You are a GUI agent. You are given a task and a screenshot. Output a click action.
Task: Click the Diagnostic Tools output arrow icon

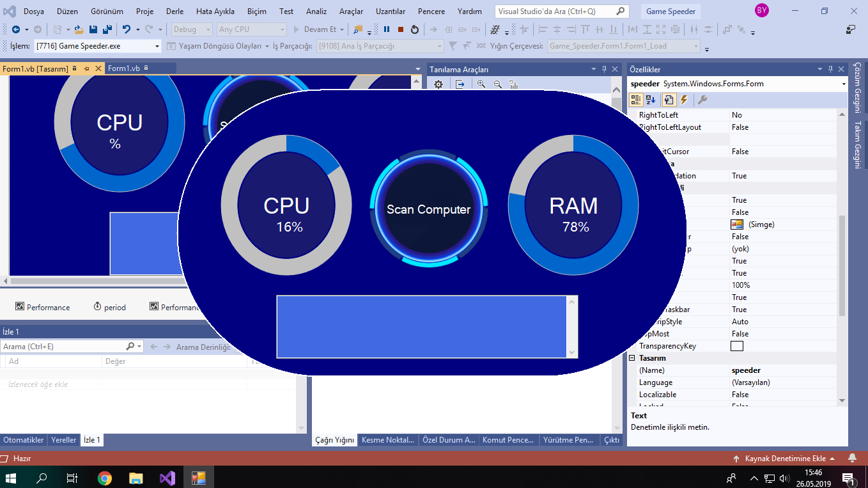460,84
